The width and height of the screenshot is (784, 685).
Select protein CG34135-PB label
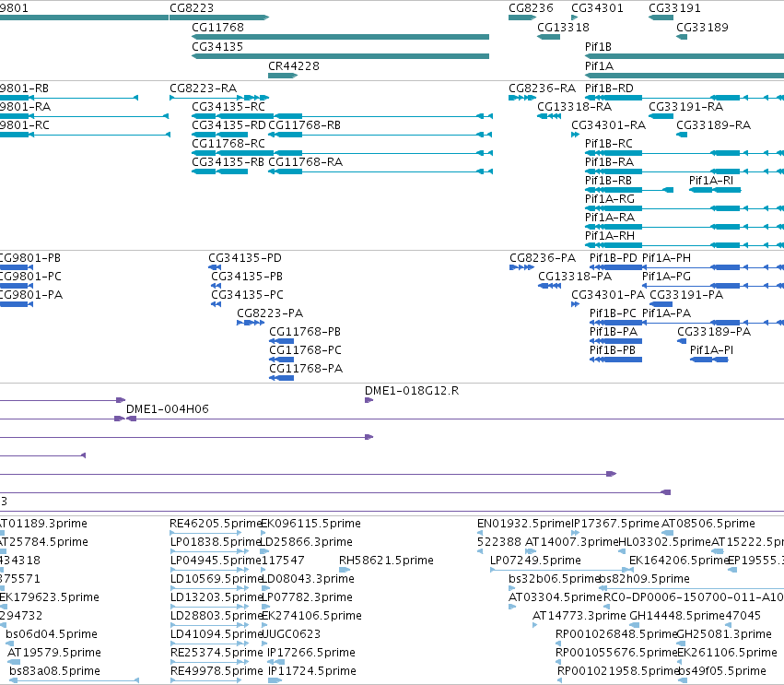click(x=247, y=278)
